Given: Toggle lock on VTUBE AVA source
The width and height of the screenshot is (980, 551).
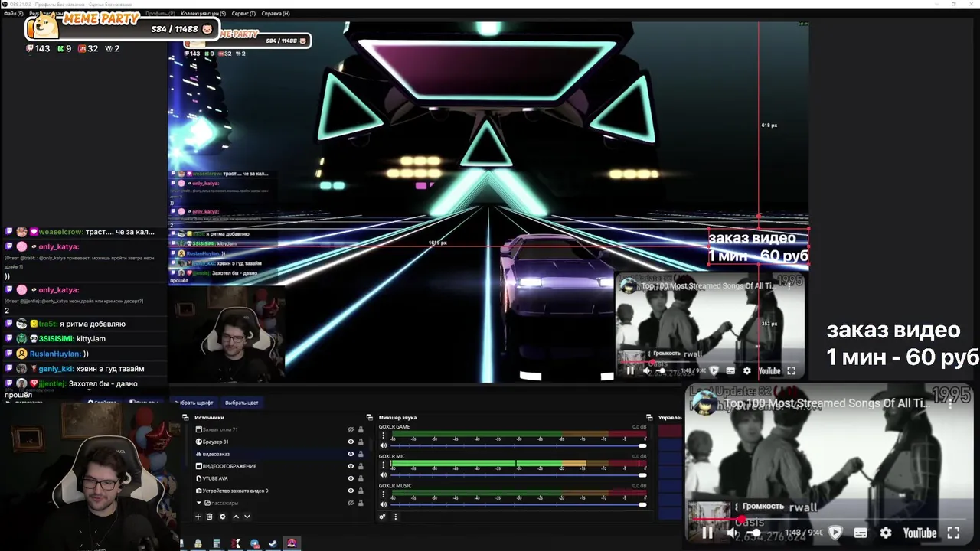Looking at the screenshot, I should click(x=361, y=478).
